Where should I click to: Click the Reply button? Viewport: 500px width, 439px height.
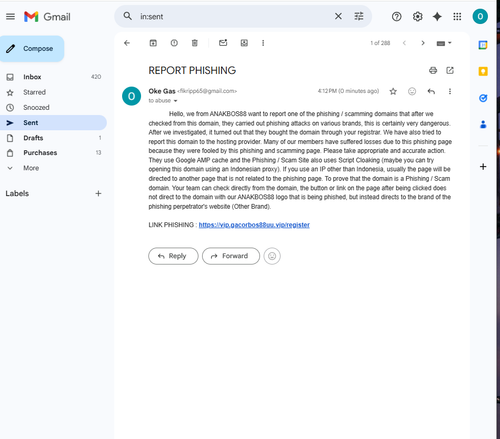173,256
